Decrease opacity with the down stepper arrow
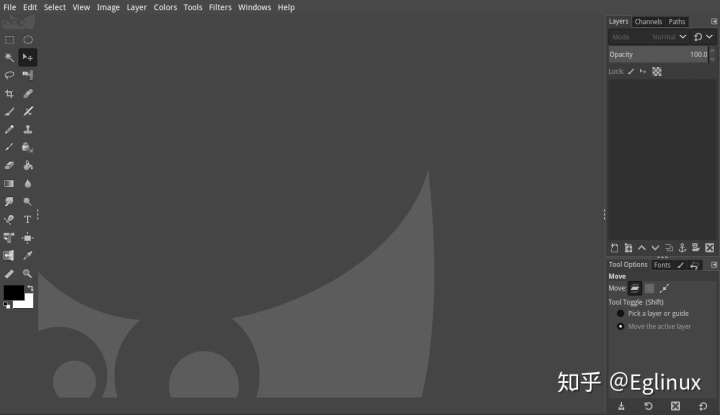 pos(713,58)
